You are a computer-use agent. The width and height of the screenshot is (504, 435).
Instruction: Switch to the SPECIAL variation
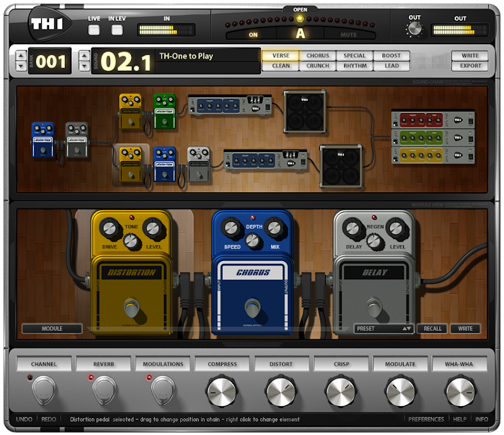point(355,55)
